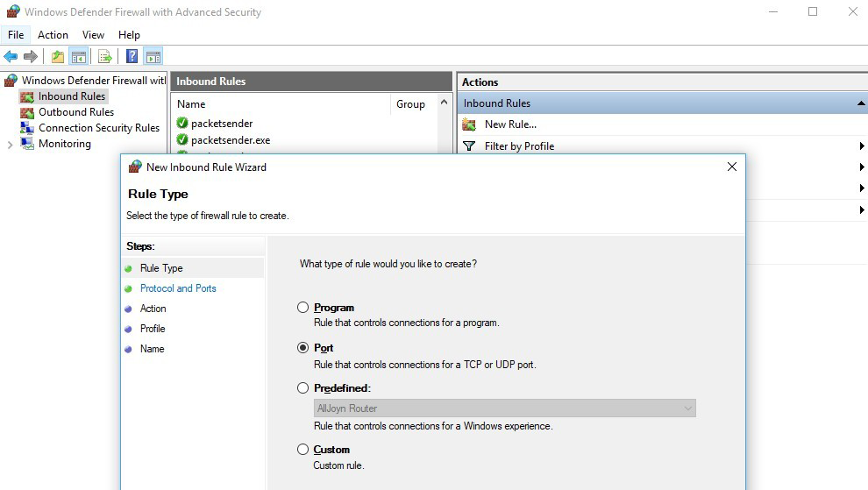
Task: Click the Export List toolbar icon
Action: click(104, 56)
